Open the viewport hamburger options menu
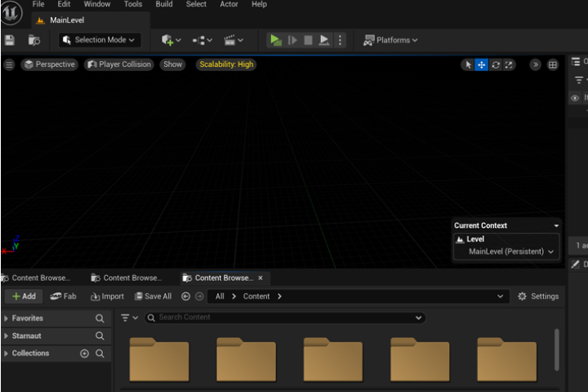The height and width of the screenshot is (392, 588). point(9,65)
